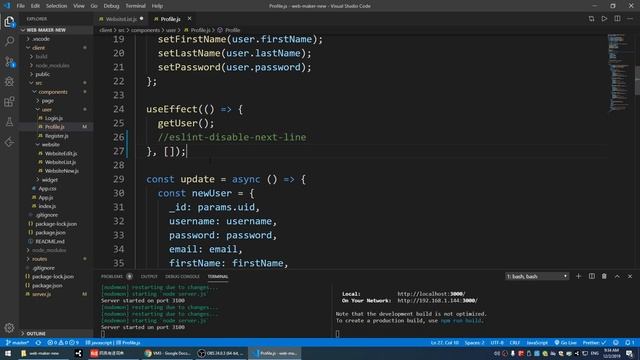The height and width of the screenshot is (360, 640).
Task: Click CRLF end of line setting
Action: point(515,342)
